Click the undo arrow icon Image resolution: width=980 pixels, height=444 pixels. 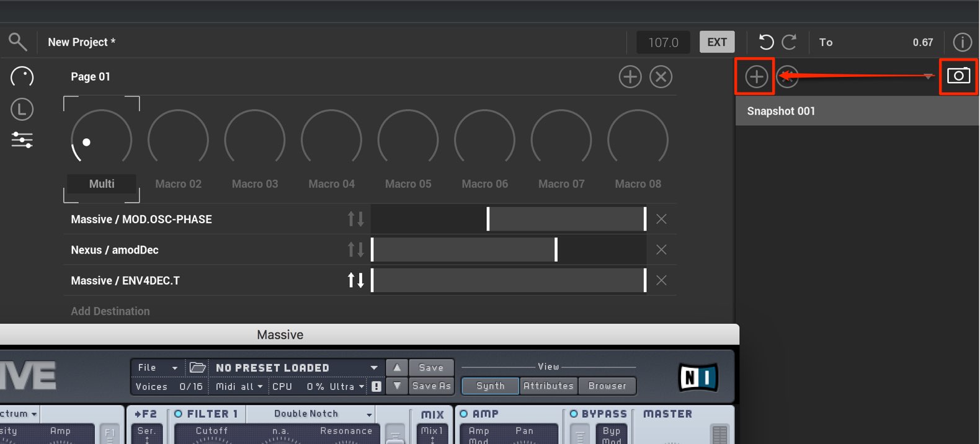[766, 42]
